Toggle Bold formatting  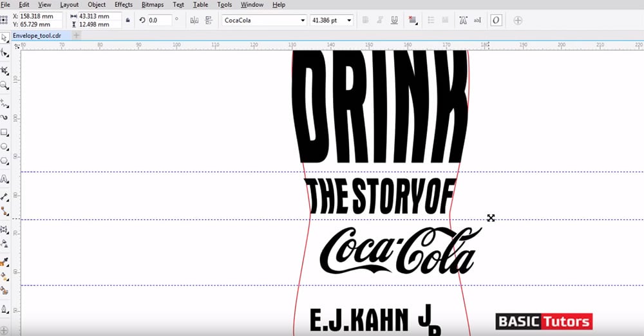point(366,20)
